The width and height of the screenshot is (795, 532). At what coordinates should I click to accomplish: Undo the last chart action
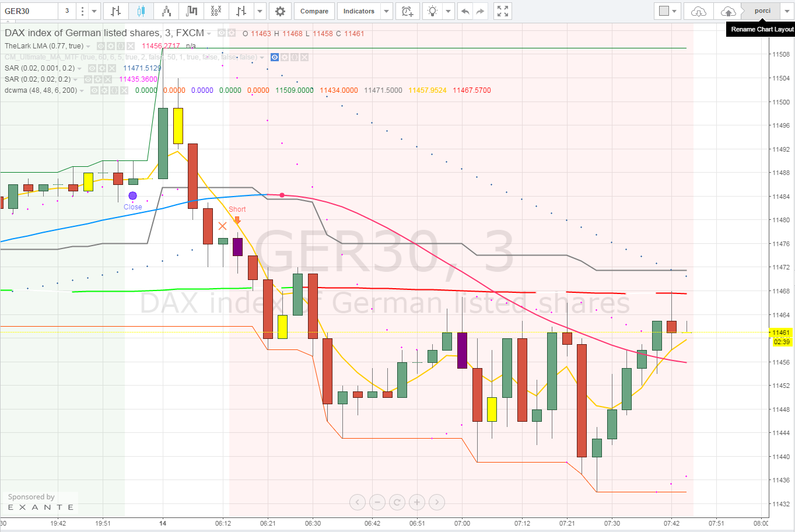coord(465,11)
